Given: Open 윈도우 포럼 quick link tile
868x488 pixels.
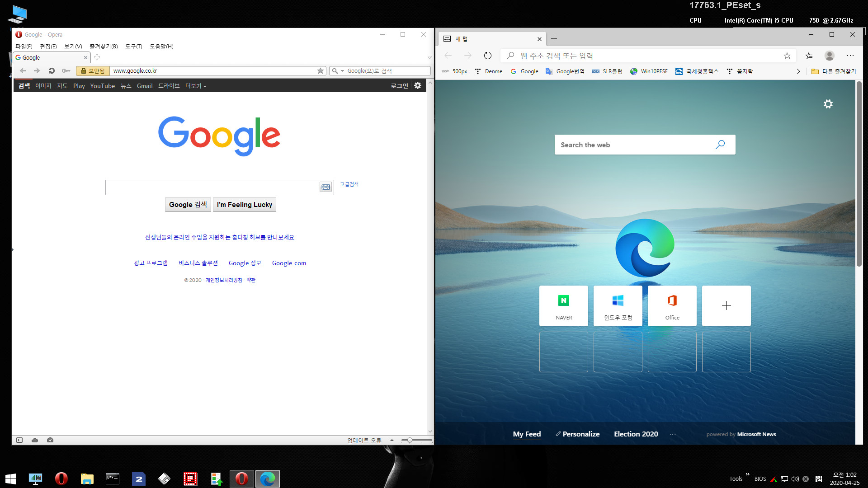Looking at the screenshot, I should (x=618, y=306).
